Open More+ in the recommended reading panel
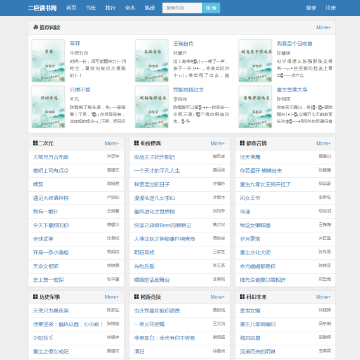 point(323,27)
